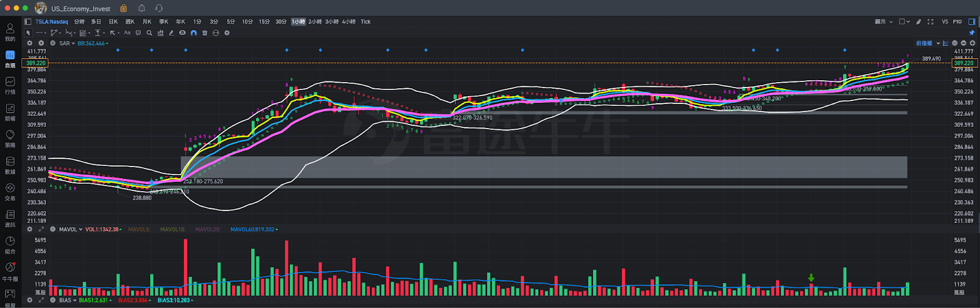Open the 我的 profile sidebar icon
Screen dimensions: 980x308
point(10,32)
